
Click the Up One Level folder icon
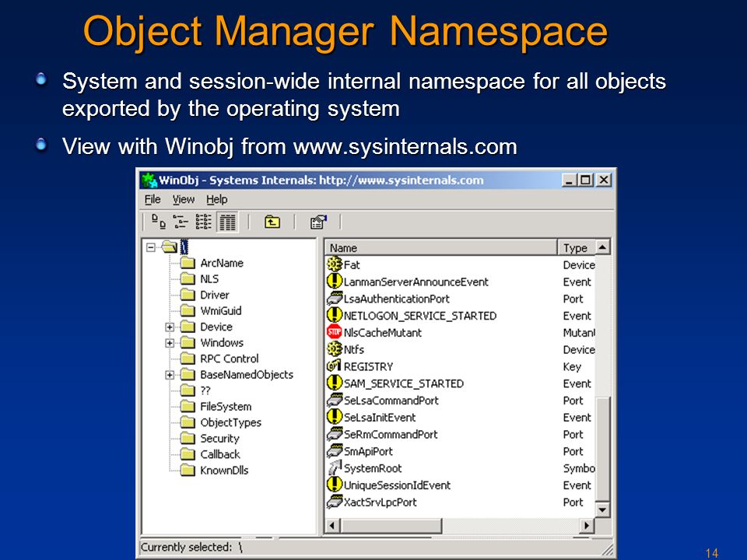pos(272,222)
